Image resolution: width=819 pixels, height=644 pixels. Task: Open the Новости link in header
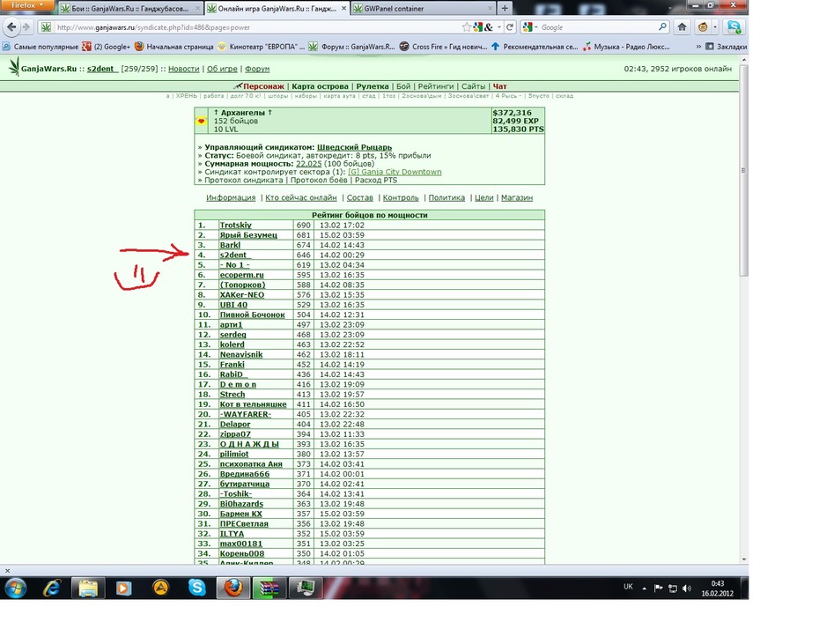[183, 69]
